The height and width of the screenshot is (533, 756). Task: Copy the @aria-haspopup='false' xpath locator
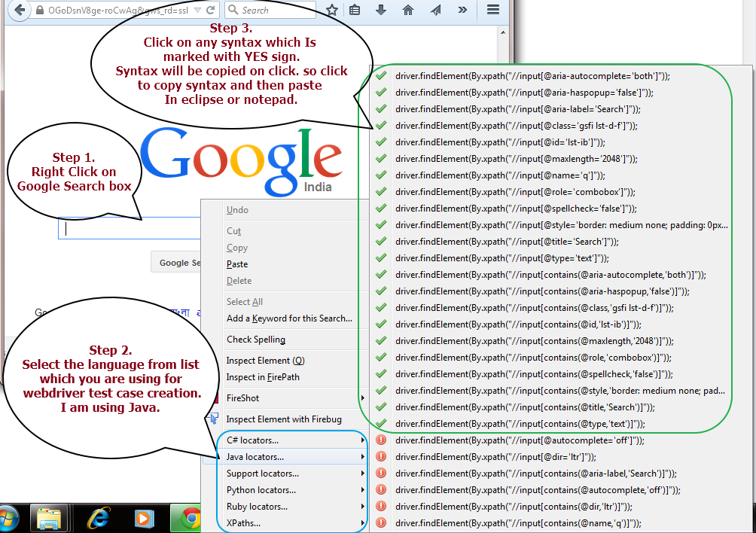pos(525,93)
